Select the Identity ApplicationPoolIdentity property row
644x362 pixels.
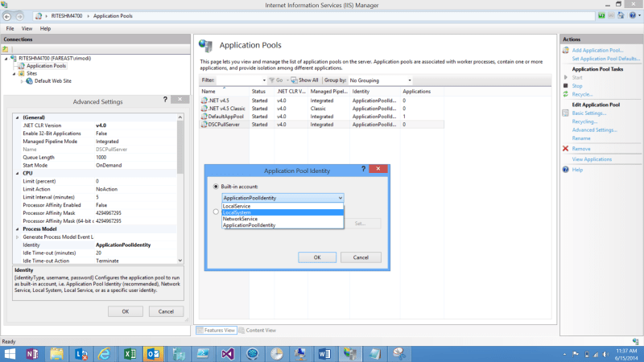click(97, 245)
